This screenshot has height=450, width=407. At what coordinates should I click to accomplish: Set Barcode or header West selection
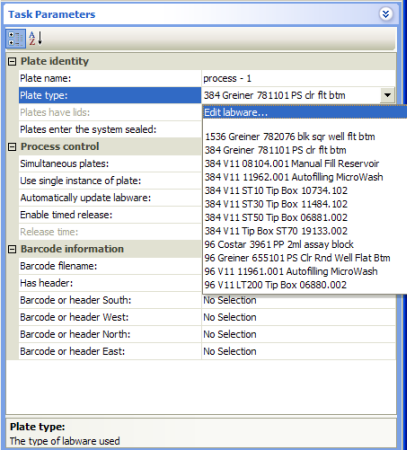[x=299, y=317]
